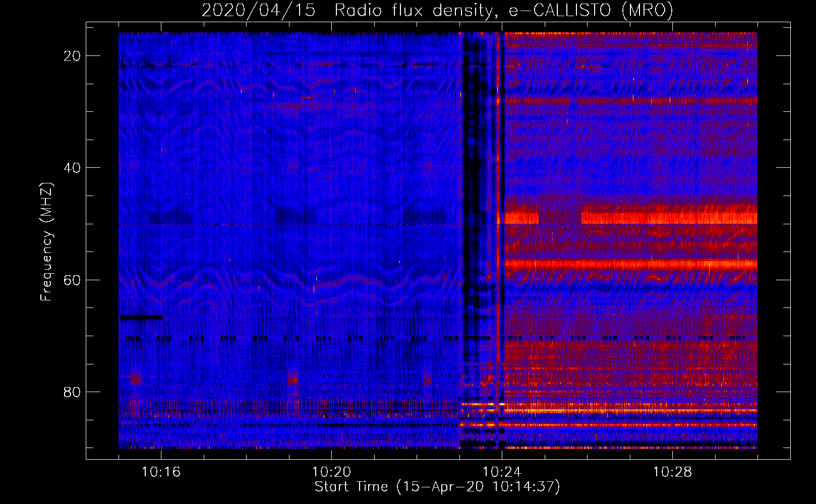Select the 10:24 time tick label
Viewport: 816px width, 504px height.
(502, 472)
